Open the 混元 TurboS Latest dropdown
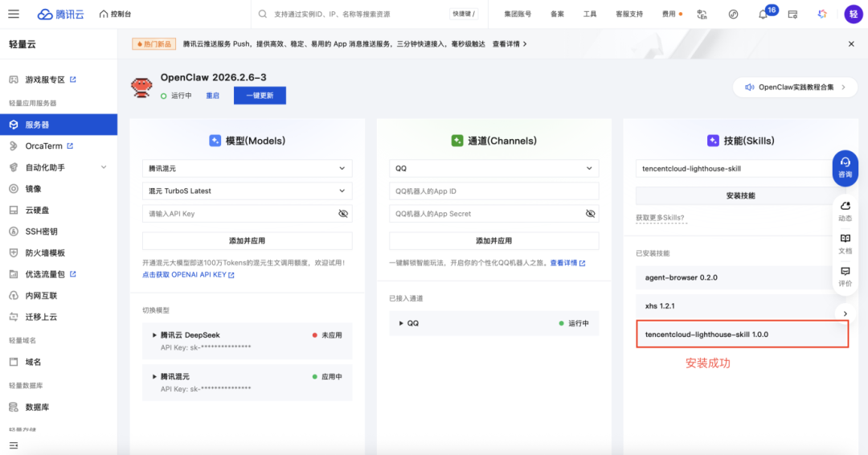This screenshot has height=455, width=868. click(x=247, y=191)
